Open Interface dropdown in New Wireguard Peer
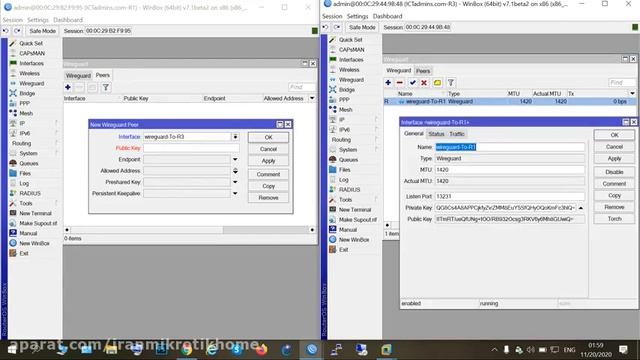This screenshot has width=640, height=360. point(236,137)
